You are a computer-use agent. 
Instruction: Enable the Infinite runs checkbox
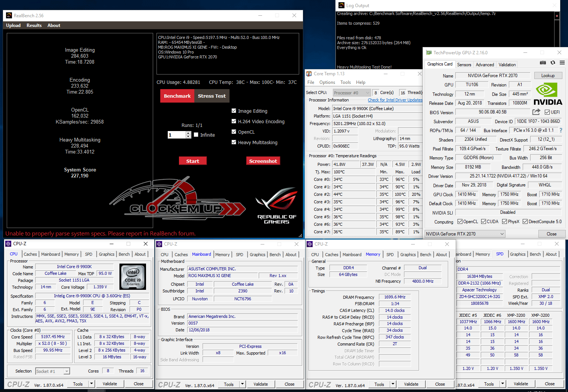pyautogui.click(x=196, y=135)
